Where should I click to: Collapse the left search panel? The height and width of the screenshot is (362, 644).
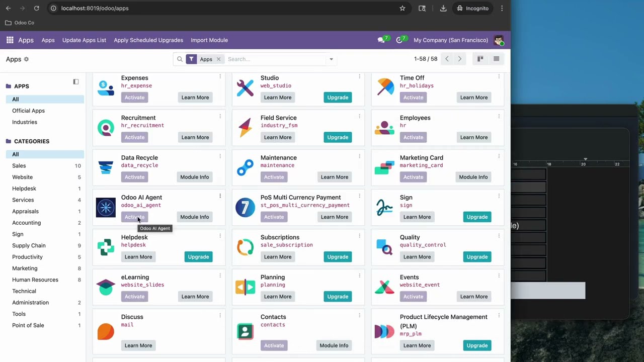(76, 81)
